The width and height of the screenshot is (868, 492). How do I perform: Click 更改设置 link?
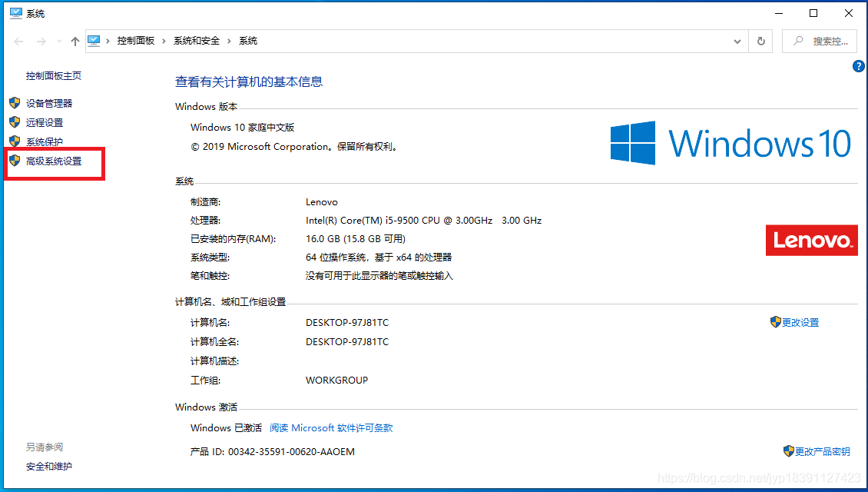point(800,322)
